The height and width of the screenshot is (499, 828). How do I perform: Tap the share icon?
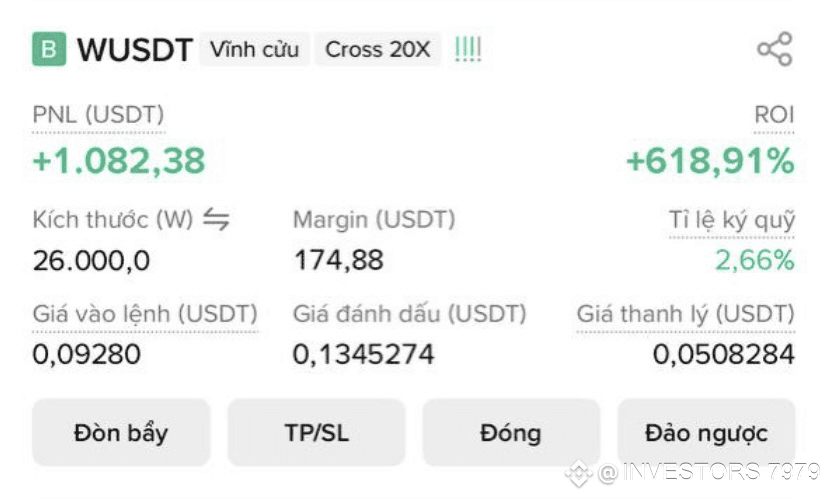tap(775, 49)
